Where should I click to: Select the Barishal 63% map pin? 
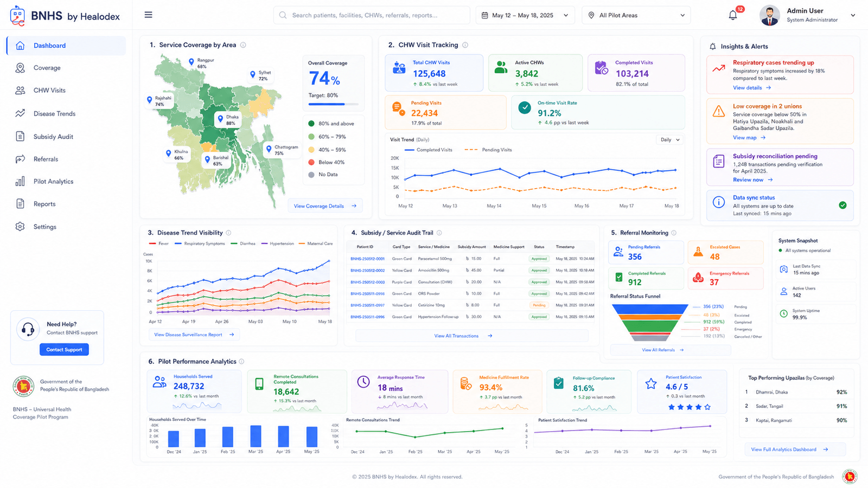point(207,159)
